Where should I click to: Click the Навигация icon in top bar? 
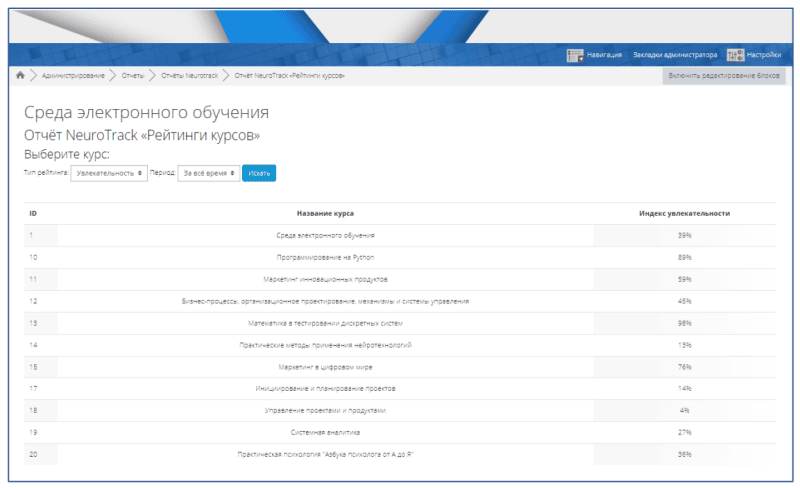[x=575, y=55]
